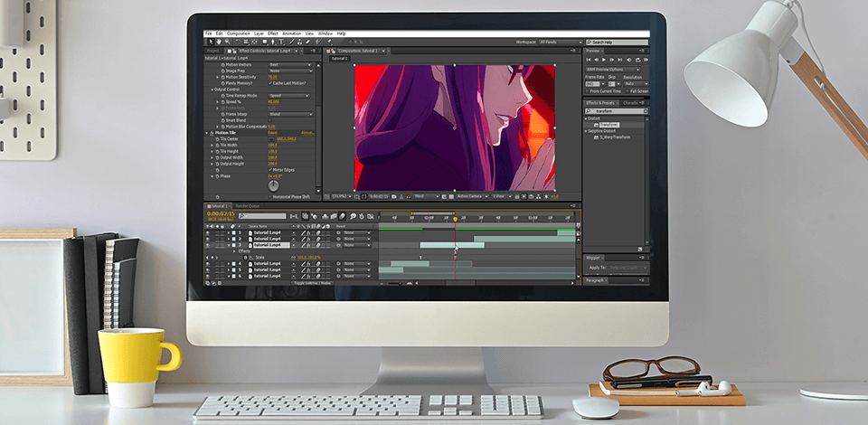Open the Workspace dropdown showing All Panels
Screen dimensions: 868x425
point(560,42)
